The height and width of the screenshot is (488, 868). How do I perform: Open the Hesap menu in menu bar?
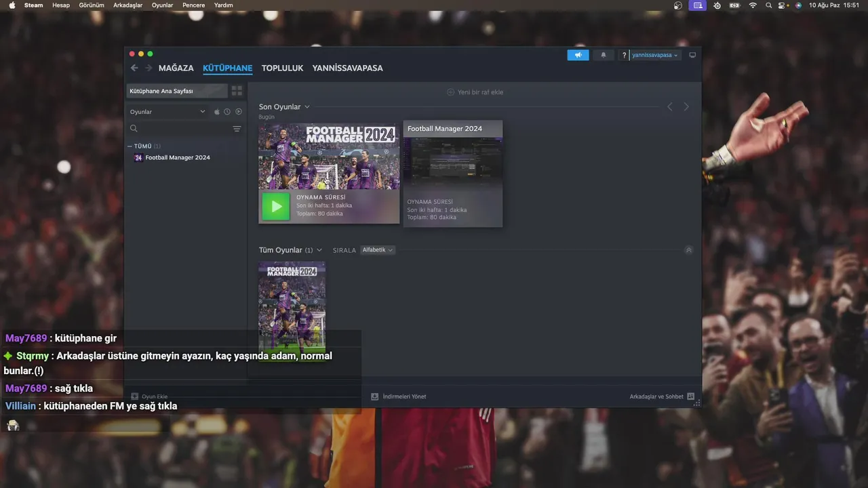[61, 5]
